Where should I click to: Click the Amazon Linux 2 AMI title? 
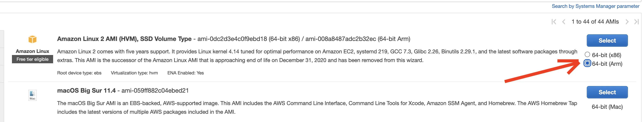pyautogui.click(x=124, y=39)
